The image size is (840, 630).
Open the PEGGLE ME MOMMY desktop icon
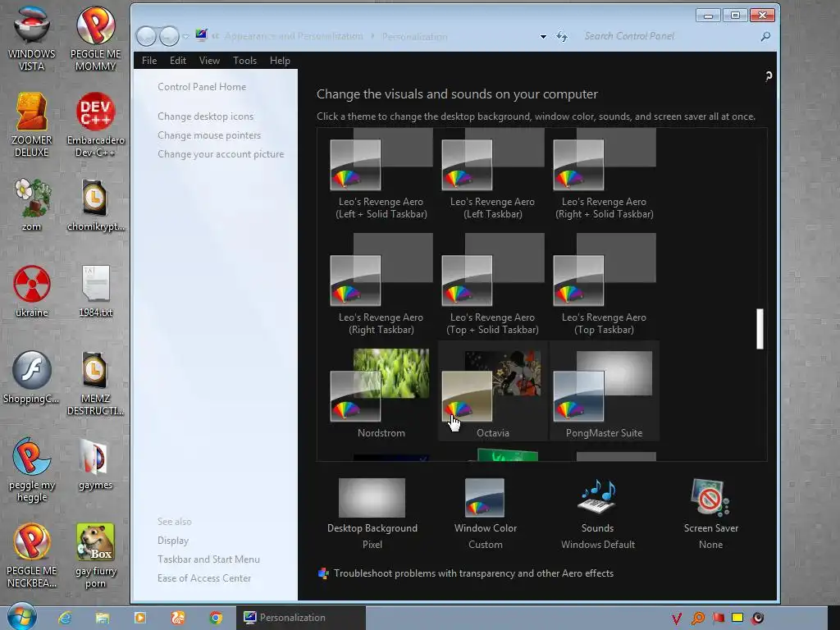point(95,39)
